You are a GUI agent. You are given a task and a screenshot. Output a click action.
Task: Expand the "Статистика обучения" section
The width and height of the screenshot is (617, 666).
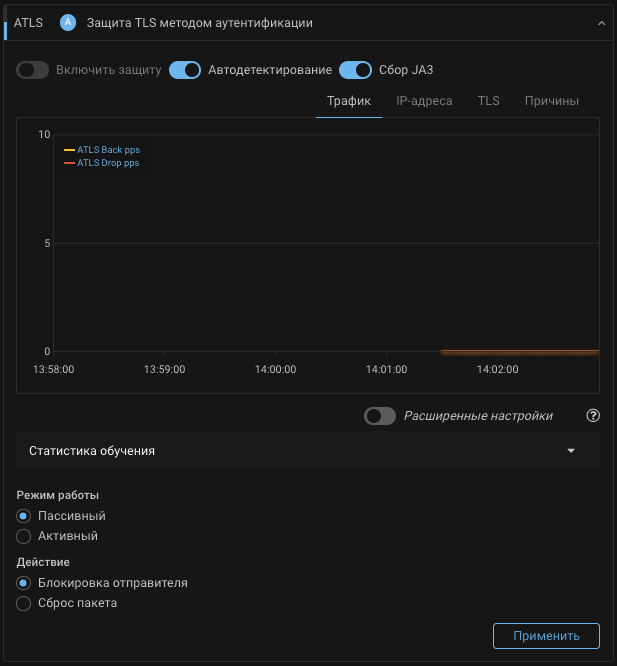tap(300, 451)
